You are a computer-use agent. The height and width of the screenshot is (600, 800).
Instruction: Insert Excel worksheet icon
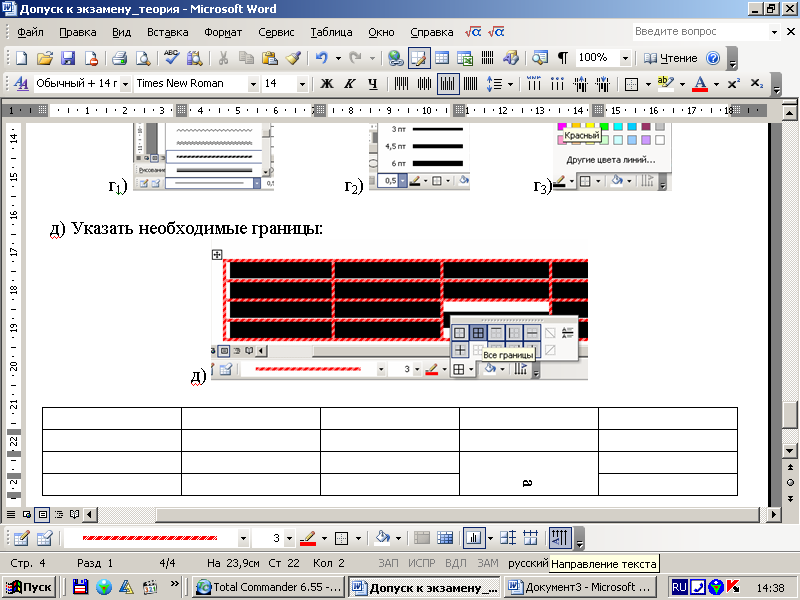pos(465,58)
